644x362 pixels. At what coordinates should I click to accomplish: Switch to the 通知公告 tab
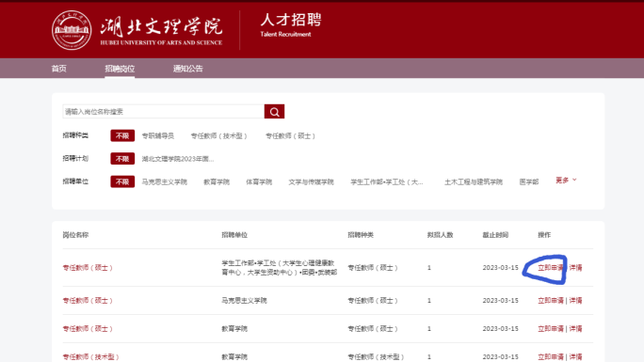(187, 69)
